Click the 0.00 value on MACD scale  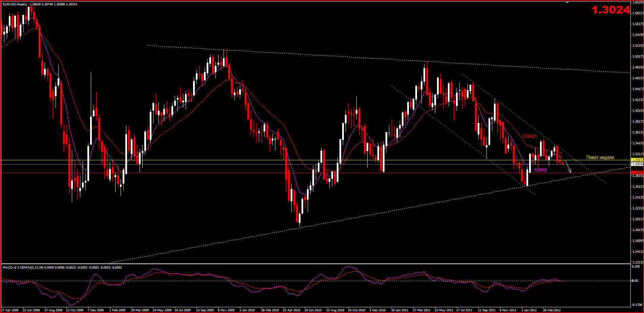(x=635, y=280)
